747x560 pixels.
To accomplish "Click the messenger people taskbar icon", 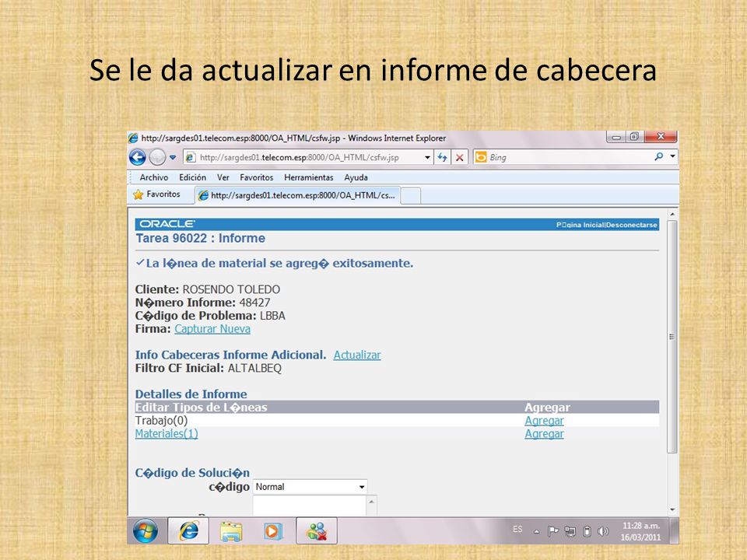I will [317, 530].
